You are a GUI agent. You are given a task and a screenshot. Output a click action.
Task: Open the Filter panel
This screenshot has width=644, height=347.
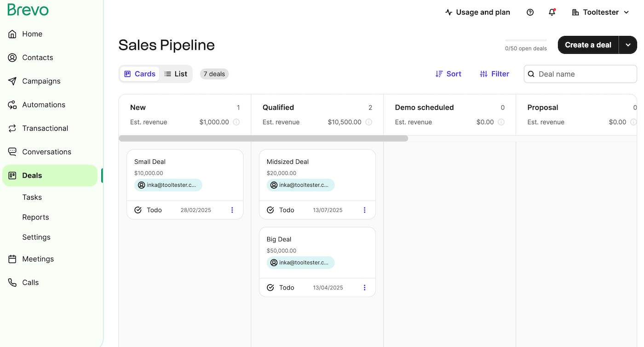click(494, 74)
